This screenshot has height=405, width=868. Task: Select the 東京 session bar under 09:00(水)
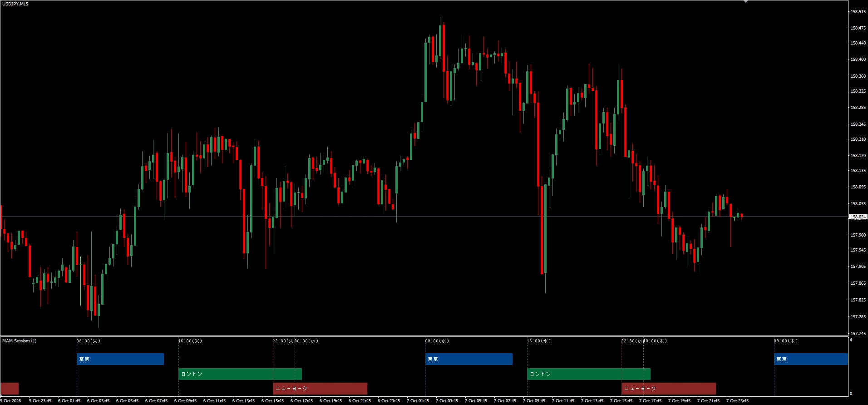(x=469, y=359)
